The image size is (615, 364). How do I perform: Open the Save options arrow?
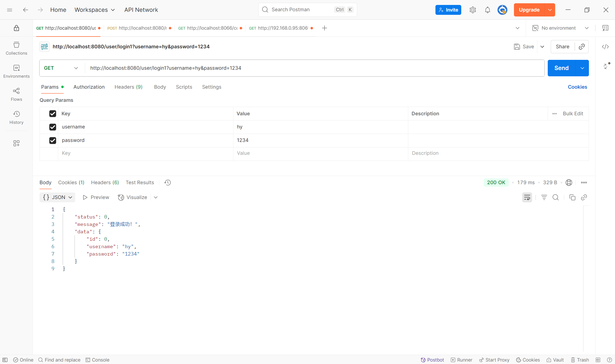point(542,47)
